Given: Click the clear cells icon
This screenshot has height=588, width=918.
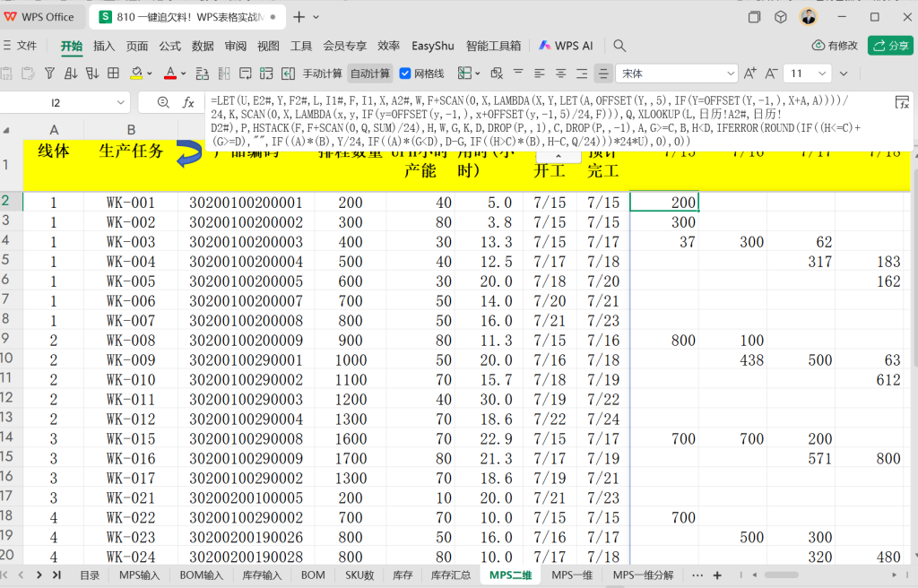Looking at the screenshot, I should tap(497, 73).
